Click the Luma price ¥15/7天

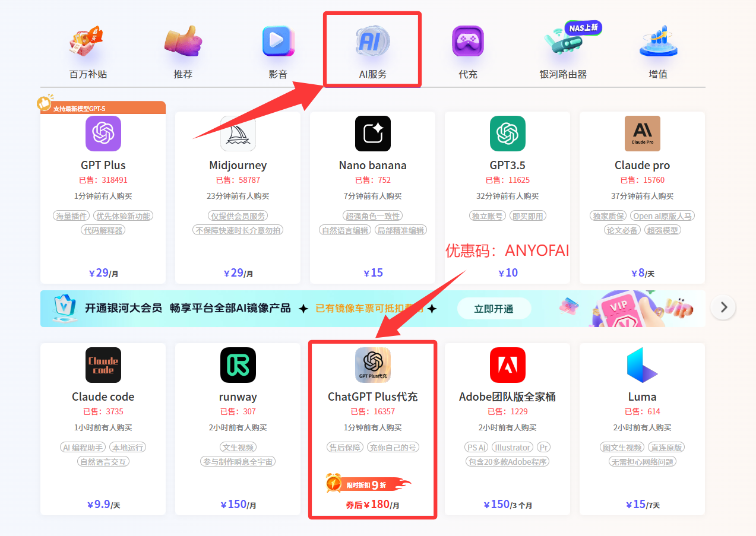pos(643,505)
